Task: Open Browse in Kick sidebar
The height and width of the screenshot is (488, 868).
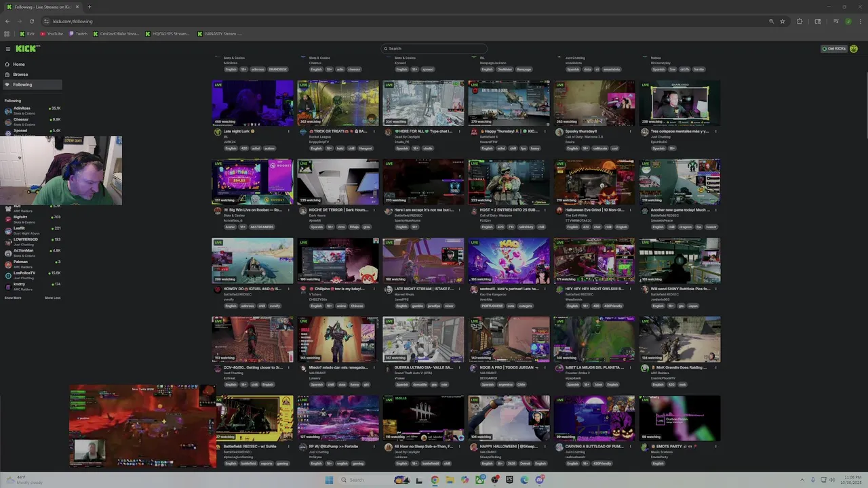Action: [x=20, y=75]
